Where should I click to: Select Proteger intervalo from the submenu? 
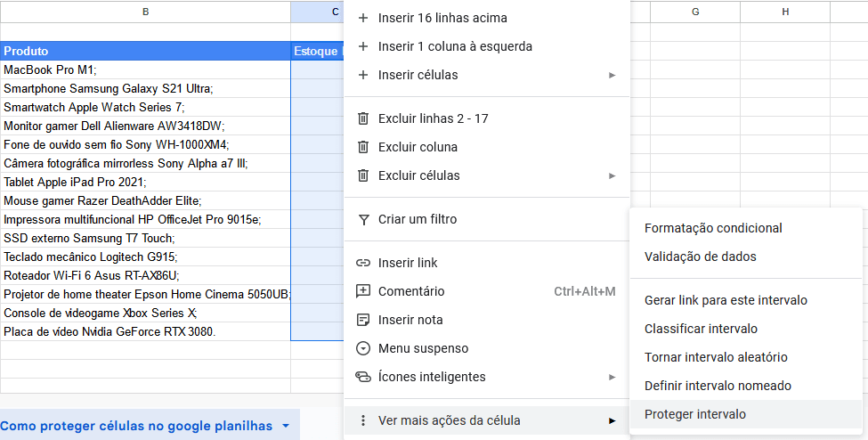click(x=694, y=414)
